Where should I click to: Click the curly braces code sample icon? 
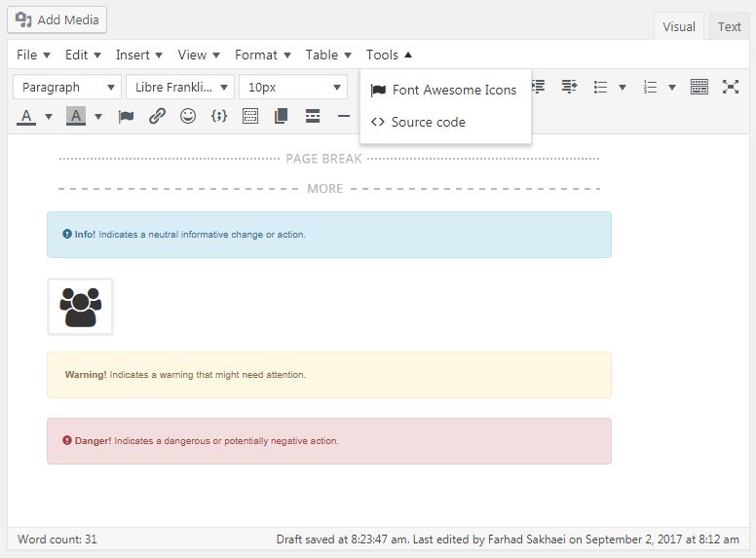point(219,116)
